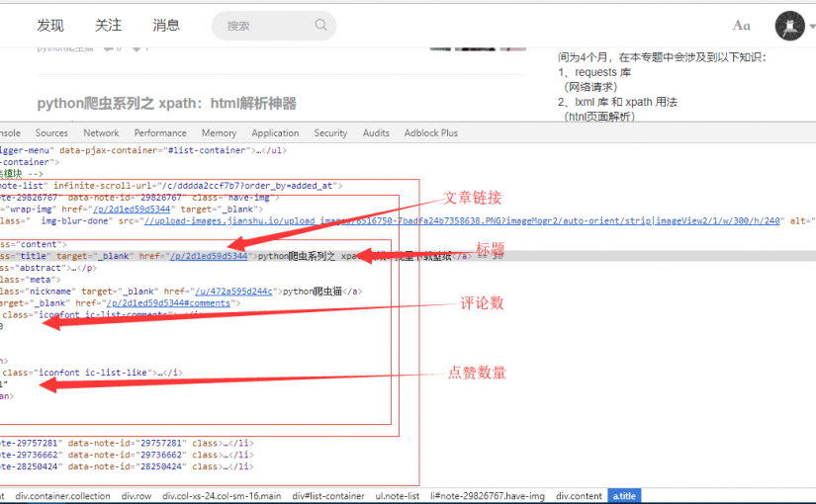This screenshot has height=504, width=816.
Task: Open the Adblock Plus devtools tab
Action: 431,132
